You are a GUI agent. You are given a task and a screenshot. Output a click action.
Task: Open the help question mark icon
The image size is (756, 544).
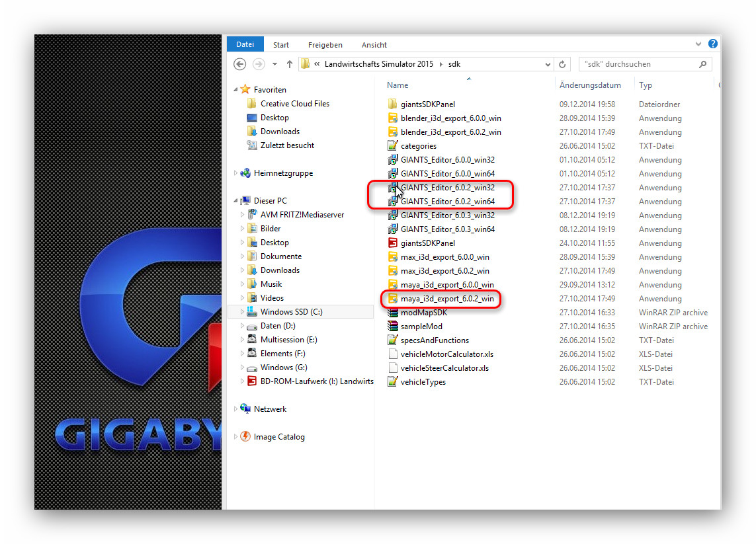point(712,44)
